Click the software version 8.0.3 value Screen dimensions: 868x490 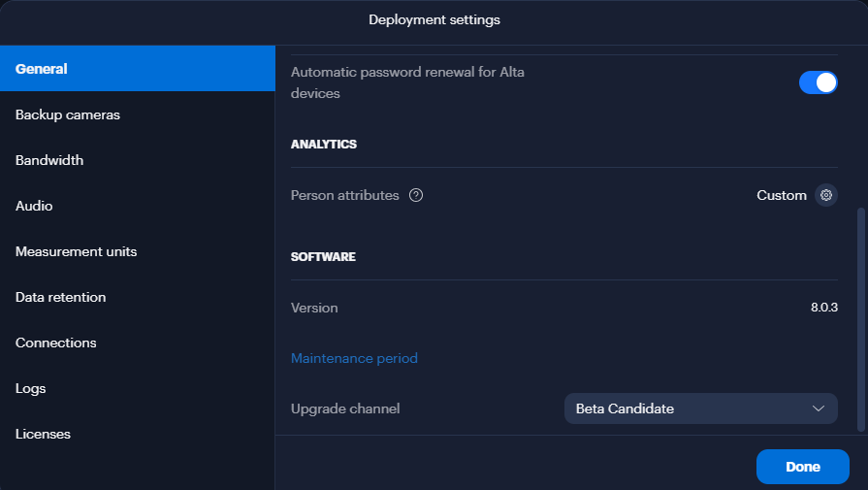[824, 308]
